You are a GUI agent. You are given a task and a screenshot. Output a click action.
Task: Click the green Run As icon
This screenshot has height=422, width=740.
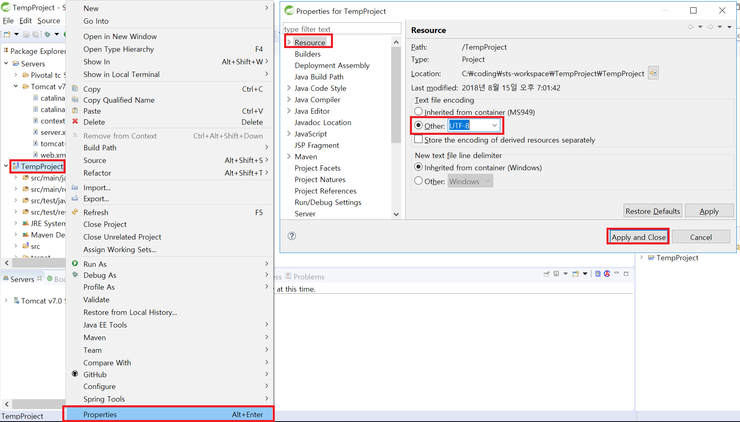tap(75, 264)
